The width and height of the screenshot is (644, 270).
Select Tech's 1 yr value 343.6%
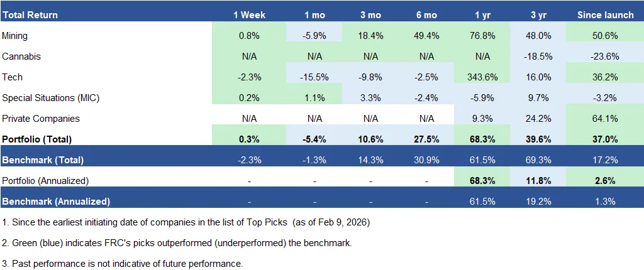(x=482, y=77)
